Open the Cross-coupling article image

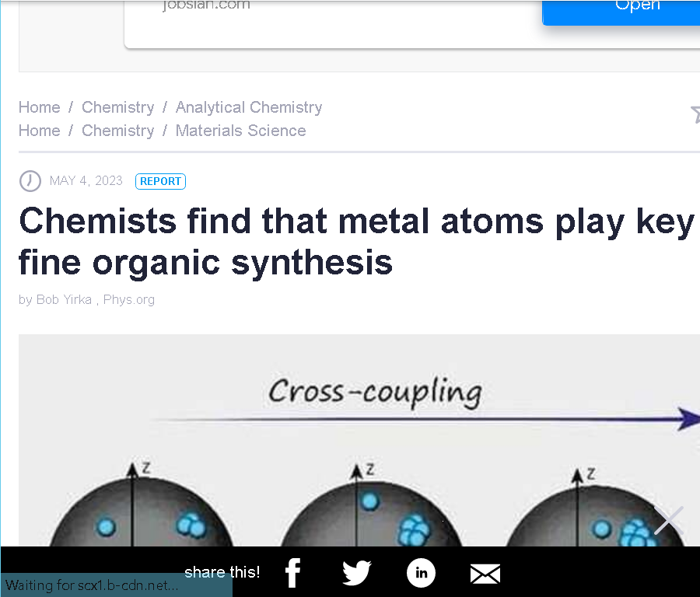point(359,440)
